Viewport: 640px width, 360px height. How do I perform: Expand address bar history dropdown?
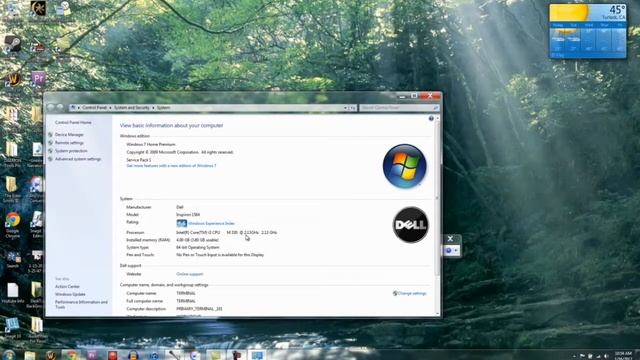coord(345,108)
